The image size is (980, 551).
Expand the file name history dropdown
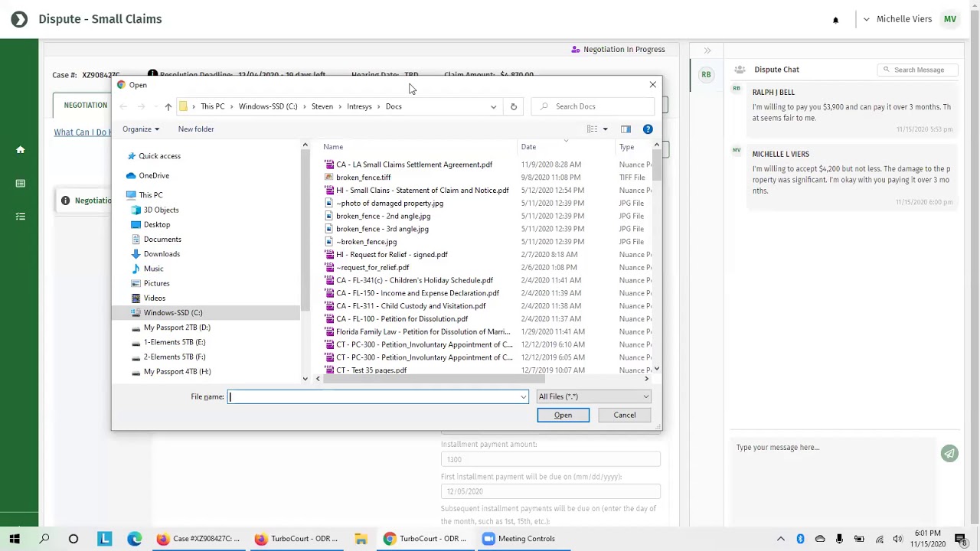(x=523, y=396)
